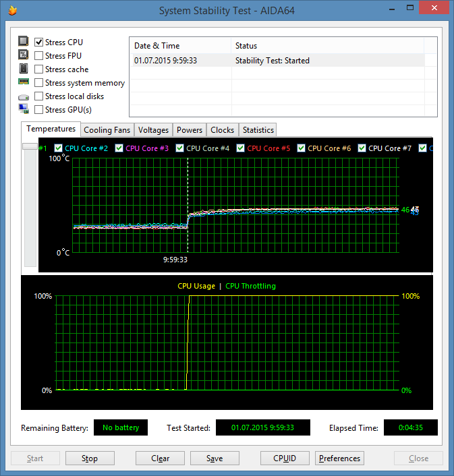Viewport: 454px width, 476px height.
Task: Click the CPU Usage graph label
Action: [x=196, y=286]
